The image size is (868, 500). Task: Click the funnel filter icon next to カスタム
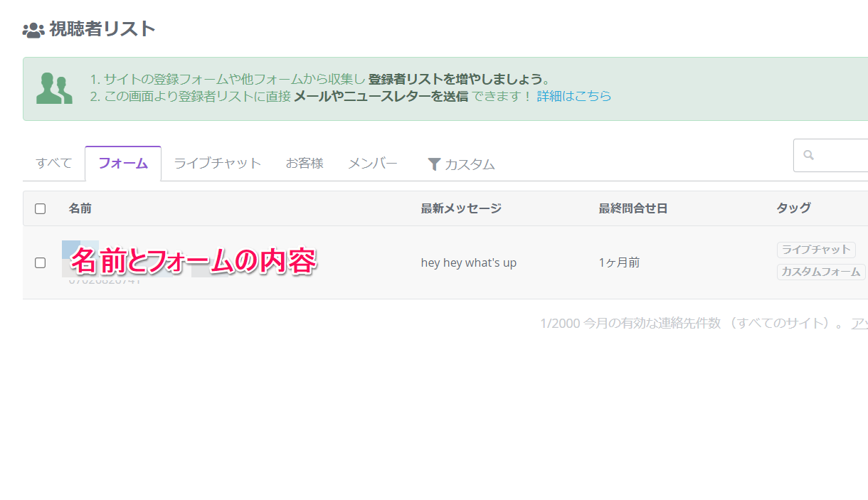pyautogui.click(x=434, y=164)
